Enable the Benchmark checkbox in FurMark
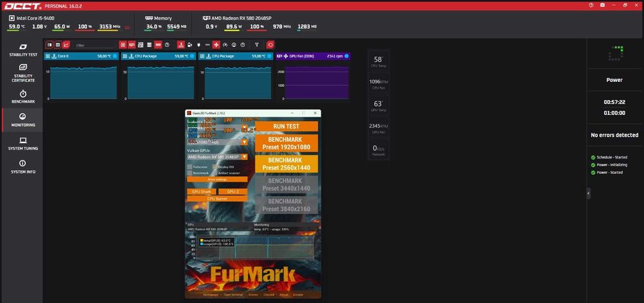 point(189,173)
